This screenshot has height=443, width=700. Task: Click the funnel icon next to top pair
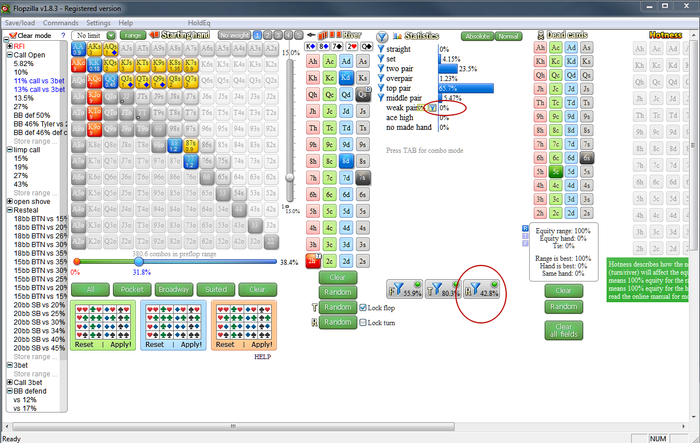[x=381, y=88]
